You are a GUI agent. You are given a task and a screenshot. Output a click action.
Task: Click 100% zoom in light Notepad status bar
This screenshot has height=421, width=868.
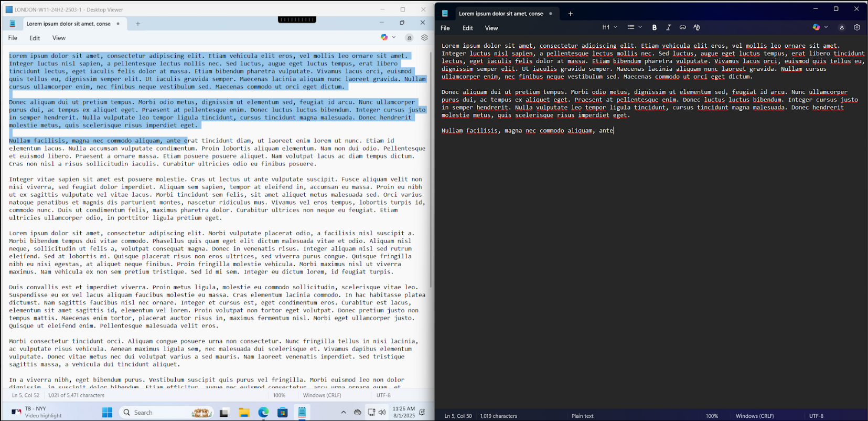tap(279, 395)
